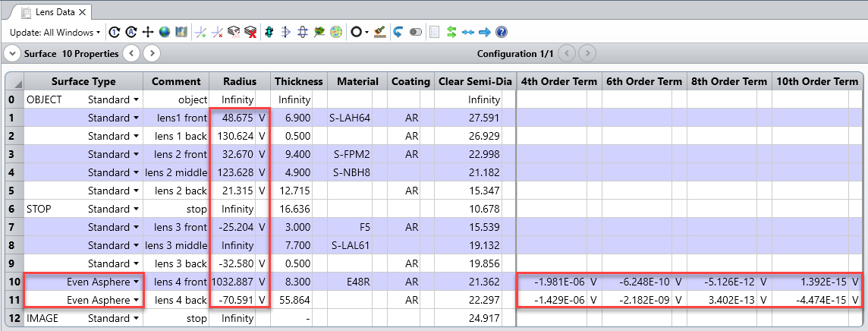Open the dropdown arrow beside the circle icon
Viewport: 868px width, 331px height.
[x=366, y=33]
